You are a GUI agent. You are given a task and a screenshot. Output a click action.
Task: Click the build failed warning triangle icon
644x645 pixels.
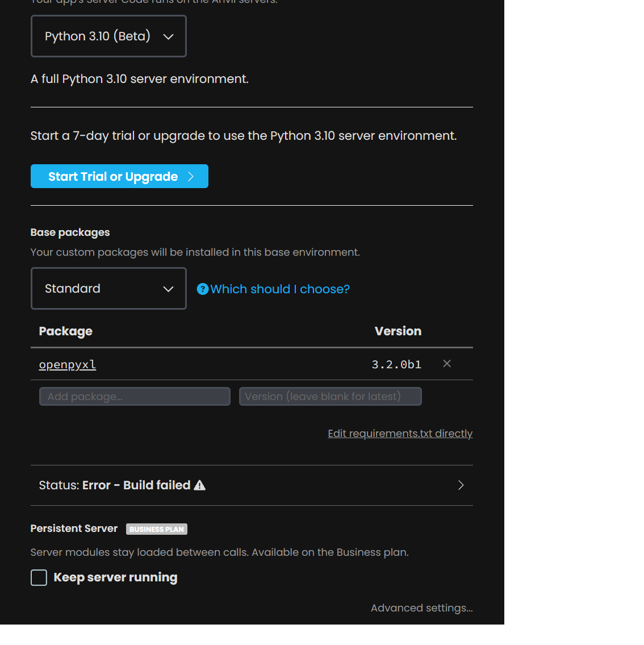pos(200,485)
